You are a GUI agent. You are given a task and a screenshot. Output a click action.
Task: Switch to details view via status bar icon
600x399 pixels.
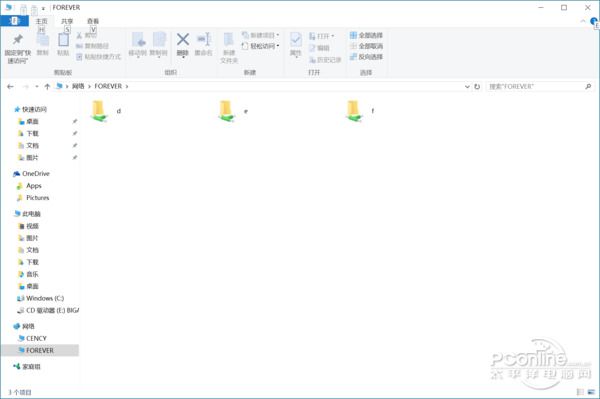580,392
